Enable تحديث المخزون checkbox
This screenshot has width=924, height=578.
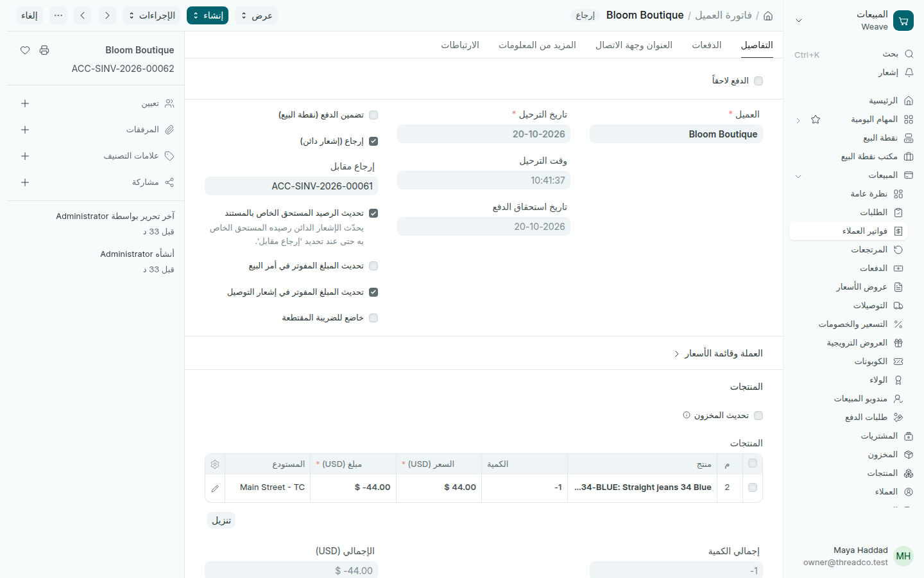point(758,416)
